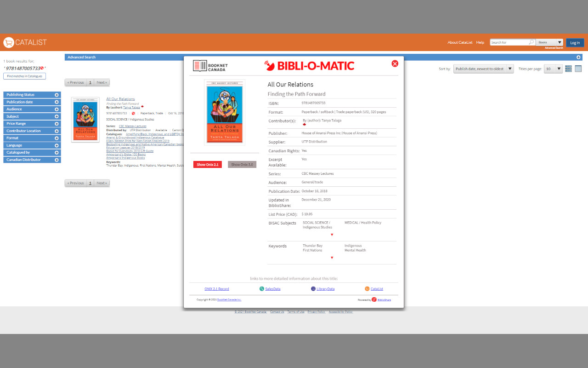Open the Titles per page dropdown
Screen dimensions: 588x368
[x=553, y=68]
